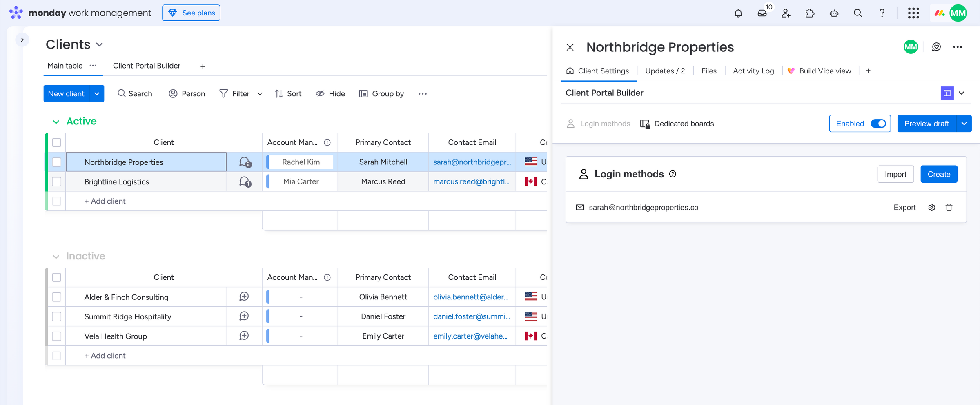Viewport: 980px width, 405px height.
Task: Tick the Vela Health Group checkbox
Action: pyautogui.click(x=57, y=336)
